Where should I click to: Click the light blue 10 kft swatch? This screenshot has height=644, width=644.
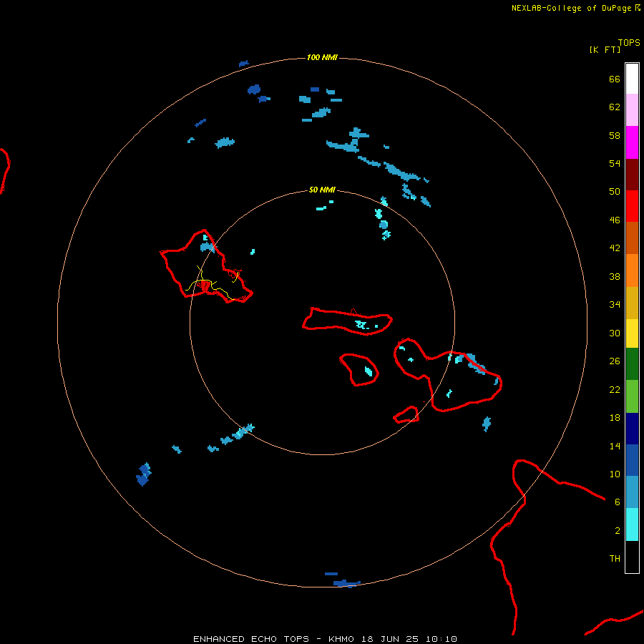632,492
